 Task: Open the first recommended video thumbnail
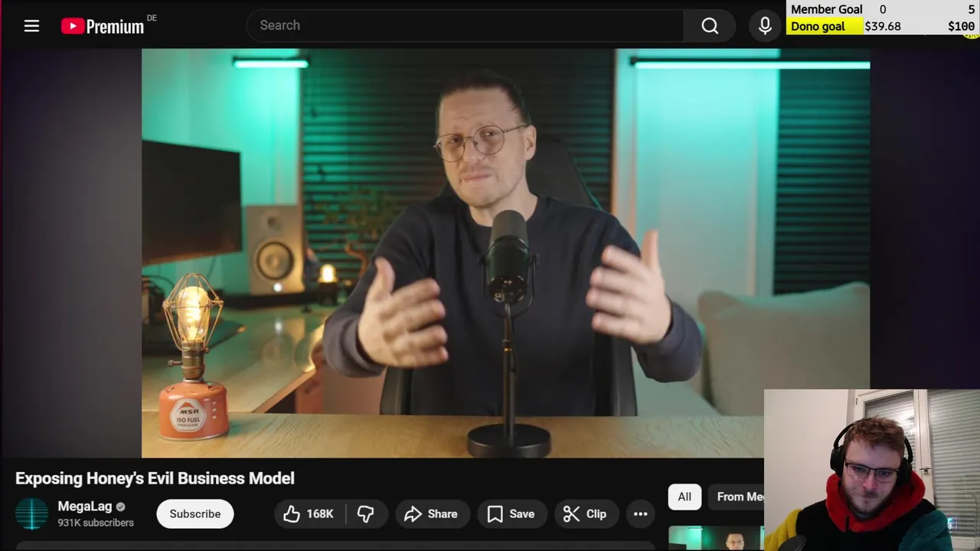tap(716, 538)
